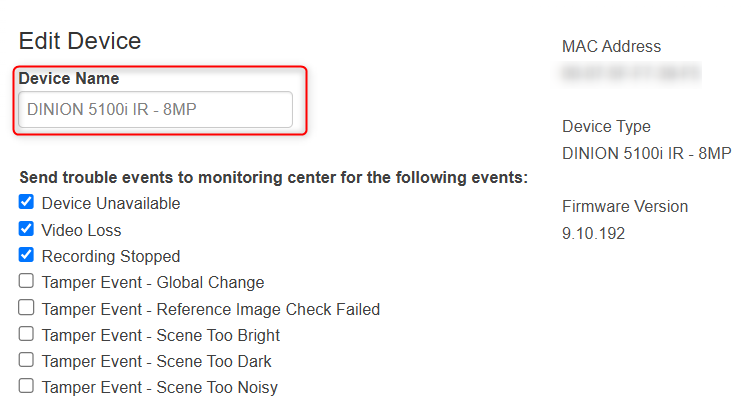Click the Device Name input field
The height and width of the screenshot is (404, 749).
[155, 110]
